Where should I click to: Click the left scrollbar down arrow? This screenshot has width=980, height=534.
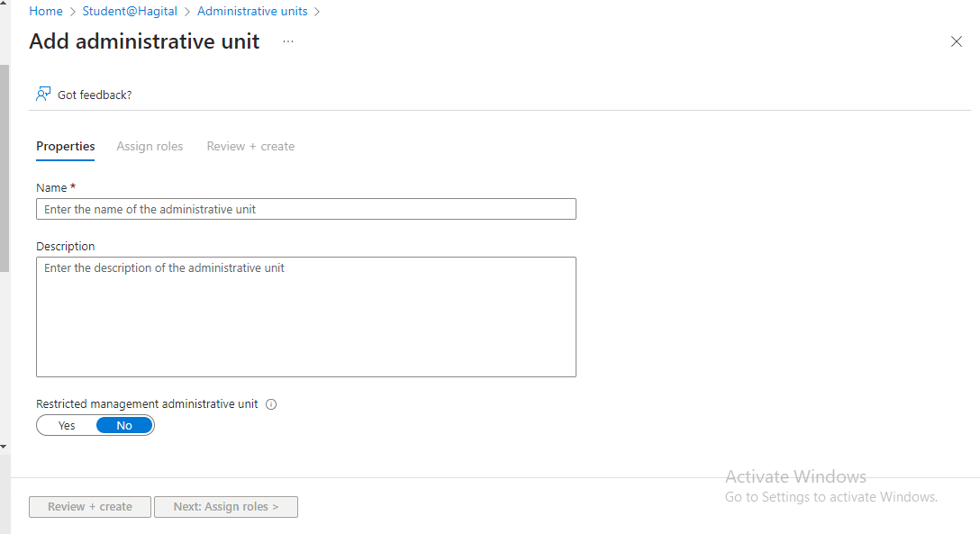point(4,446)
